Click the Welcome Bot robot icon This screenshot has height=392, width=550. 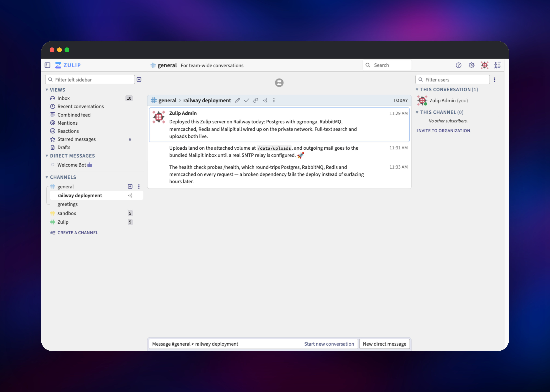click(90, 165)
